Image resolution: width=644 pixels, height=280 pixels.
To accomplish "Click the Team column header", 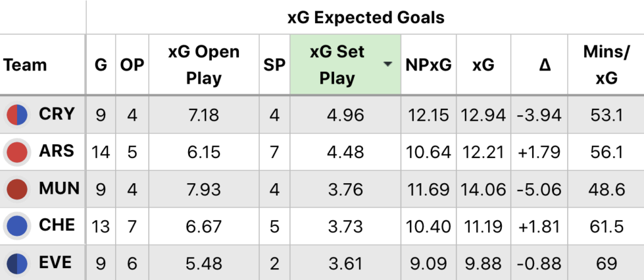I will click(25, 65).
